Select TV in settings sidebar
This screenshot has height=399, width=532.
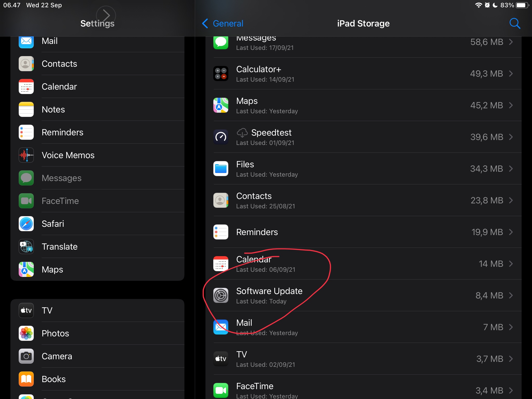click(x=47, y=310)
